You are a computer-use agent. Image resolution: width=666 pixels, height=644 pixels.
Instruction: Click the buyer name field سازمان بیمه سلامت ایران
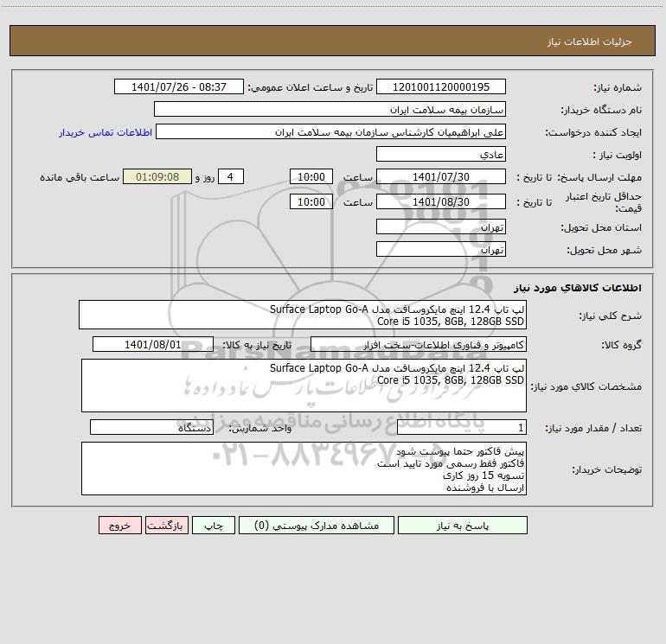tap(330, 109)
